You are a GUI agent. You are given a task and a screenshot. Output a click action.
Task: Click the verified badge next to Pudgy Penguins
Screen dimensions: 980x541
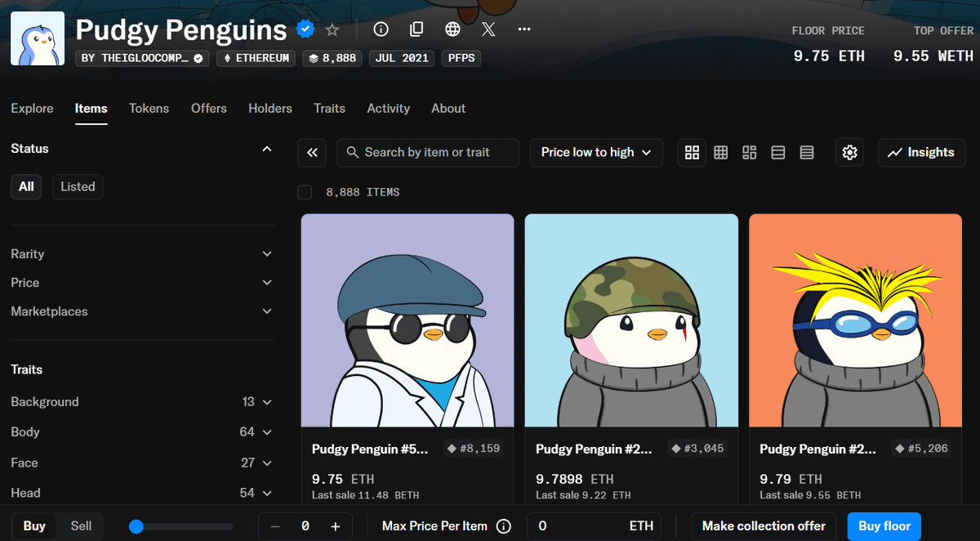[x=305, y=29]
